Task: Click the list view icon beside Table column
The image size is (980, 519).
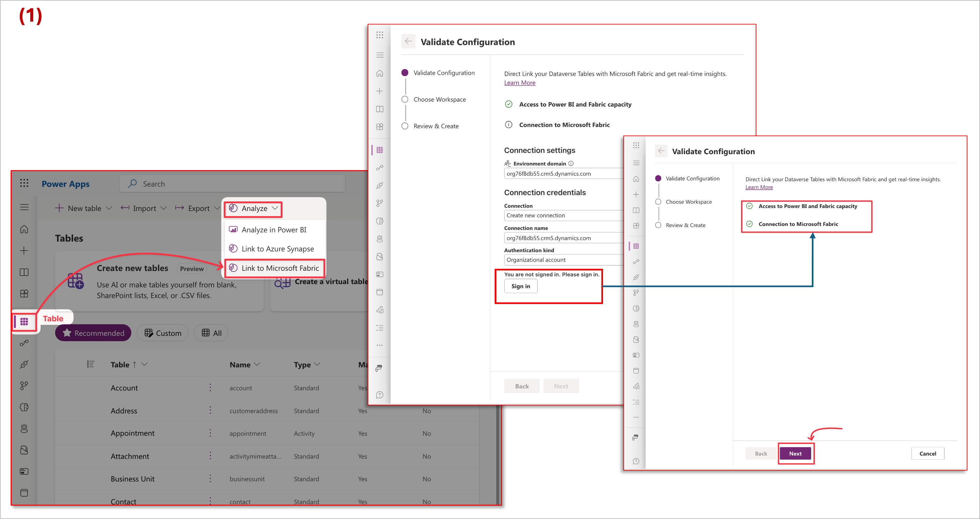Action: [90, 364]
